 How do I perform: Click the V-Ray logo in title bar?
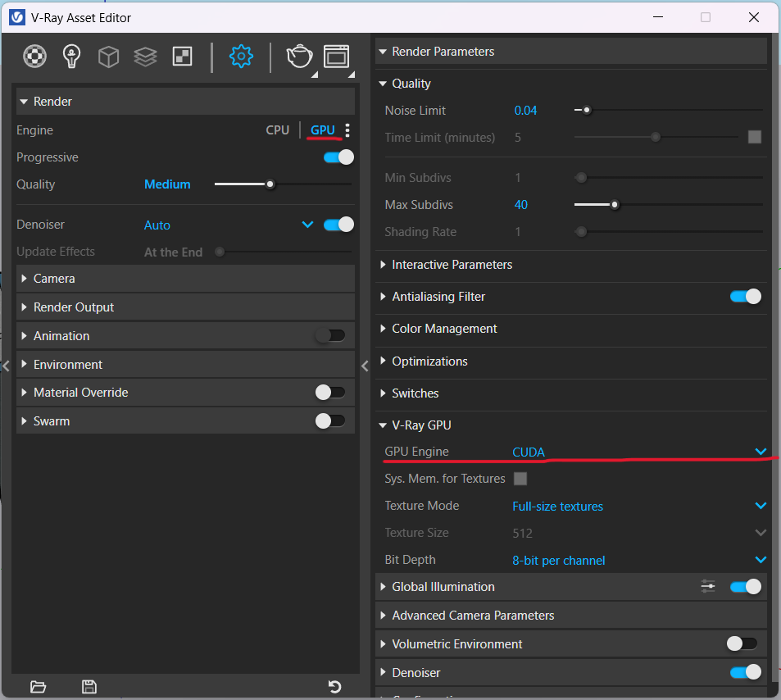(17, 17)
